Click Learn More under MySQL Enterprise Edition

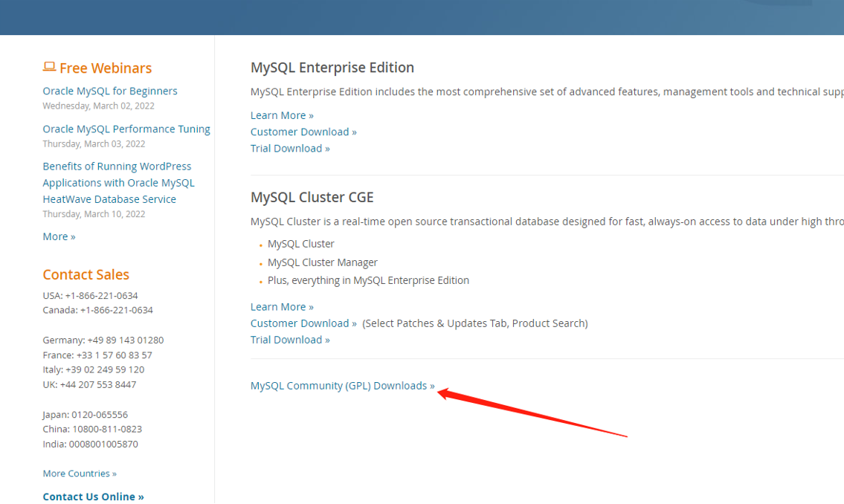click(x=282, y=116)
